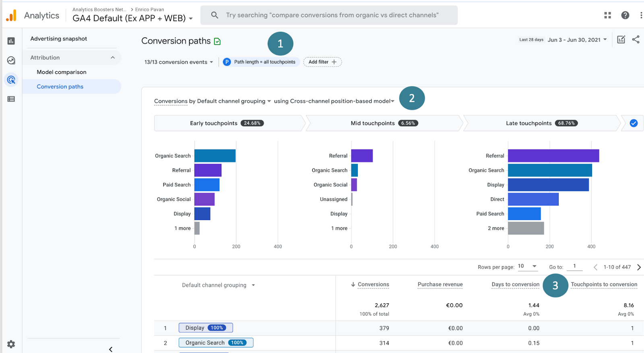Image resolution: width=644 pixels, height=353 pixels.
Task: Open the Reports icon in left rail
Action: [11, 41]
